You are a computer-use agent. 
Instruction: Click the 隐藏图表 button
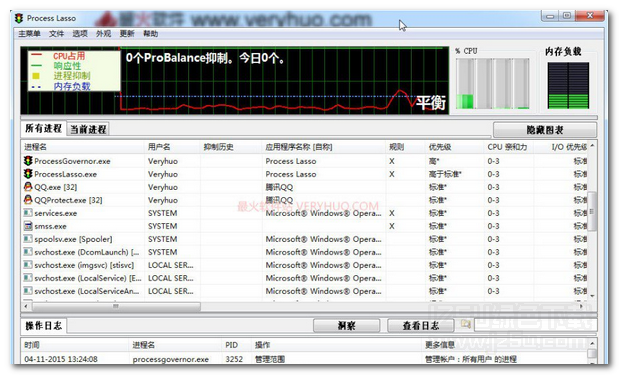(x=545, y=130)
